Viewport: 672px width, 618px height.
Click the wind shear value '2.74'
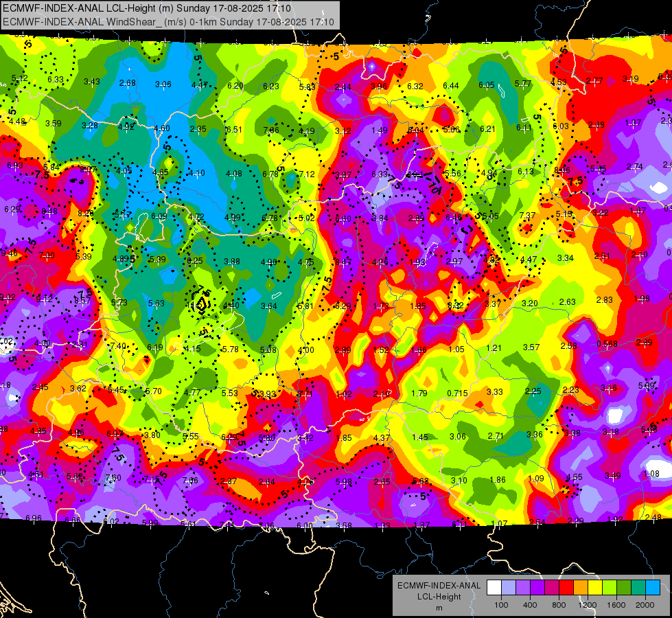pos(635,167)
